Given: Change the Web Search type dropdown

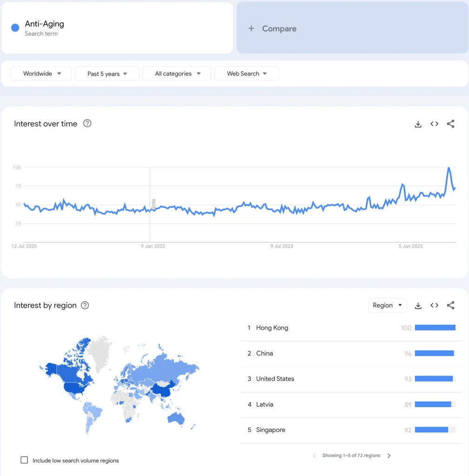Looking at the screenshot, I should (x=247, y=73).
